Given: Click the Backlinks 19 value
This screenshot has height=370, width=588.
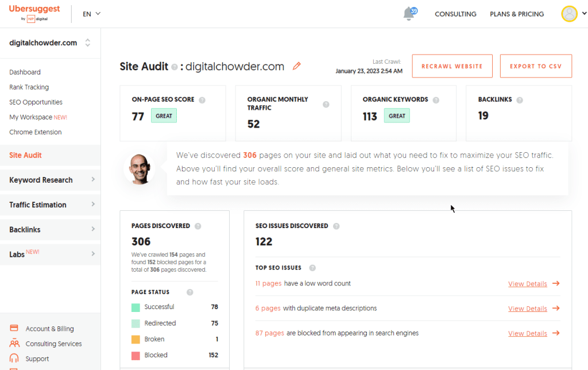Looking at the screenshot, I should pyautogui.click(x=483, y=115).
